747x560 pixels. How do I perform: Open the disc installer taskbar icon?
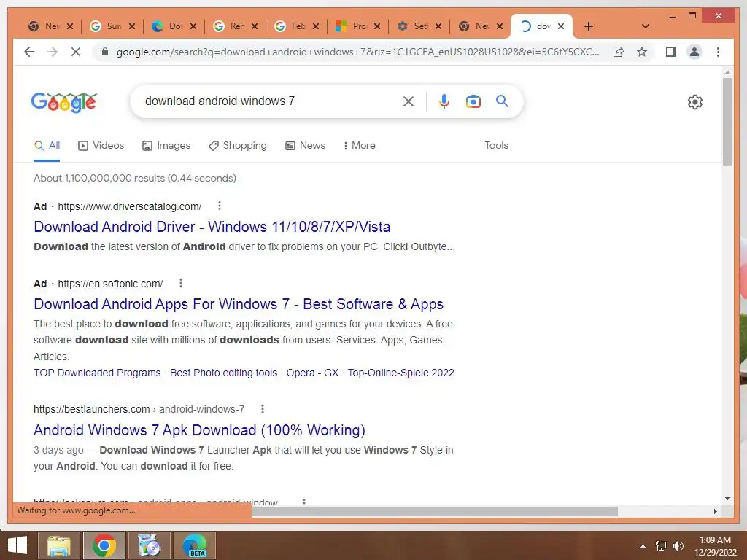click(150, 545)
